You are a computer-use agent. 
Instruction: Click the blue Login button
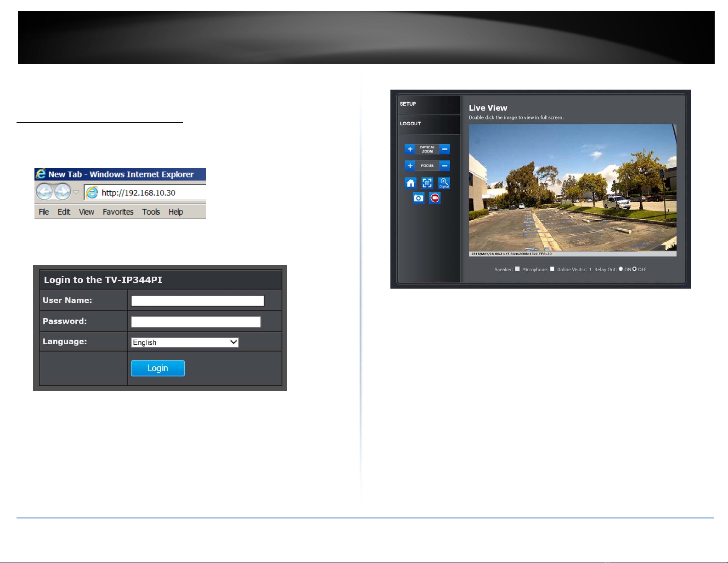pos(158,368)
